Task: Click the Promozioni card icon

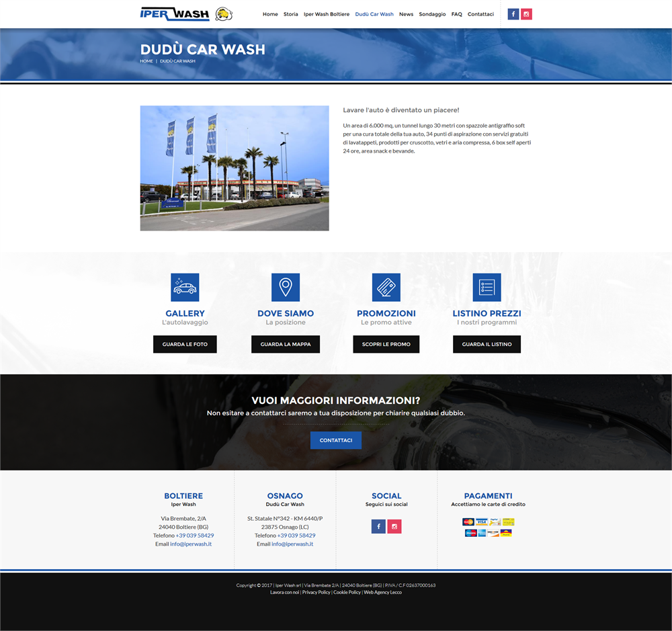Action: [x=386, y=287]
